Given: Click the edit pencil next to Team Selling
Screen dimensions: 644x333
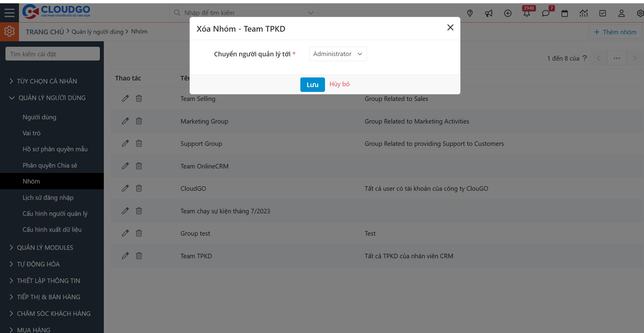Looking at the screenshot, I should (x=125, y=99).
